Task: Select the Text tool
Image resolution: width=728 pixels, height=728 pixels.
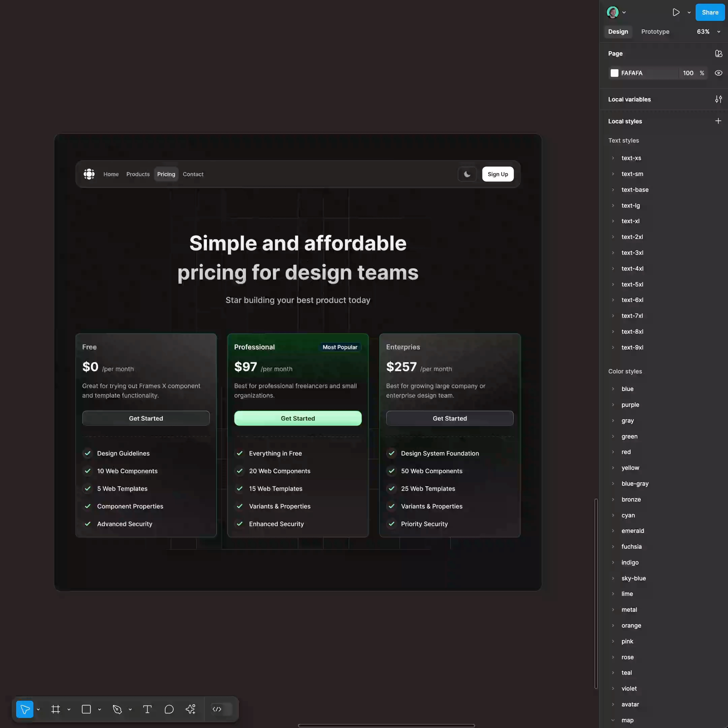Action: tap(147, 709)
